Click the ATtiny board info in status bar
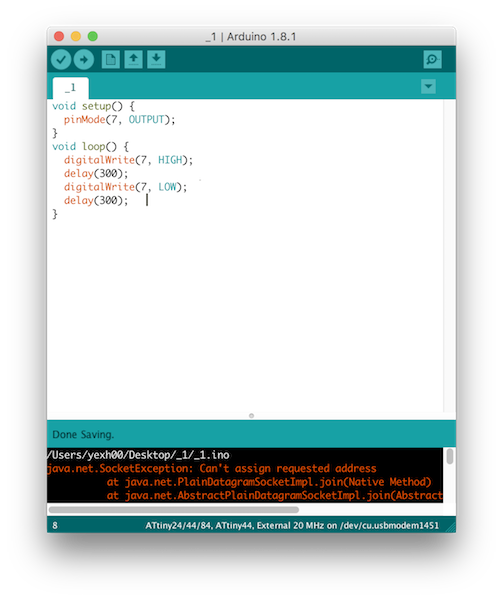 coord(292,526)
